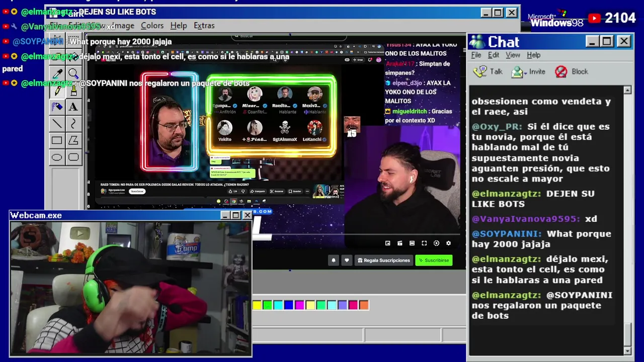Select the Polygon shape tool

73,141
